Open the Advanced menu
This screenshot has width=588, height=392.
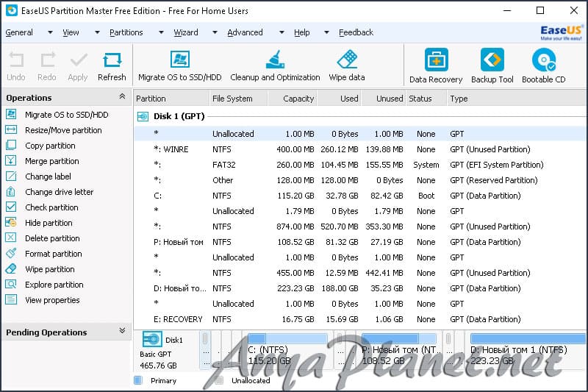pos(245,32)
